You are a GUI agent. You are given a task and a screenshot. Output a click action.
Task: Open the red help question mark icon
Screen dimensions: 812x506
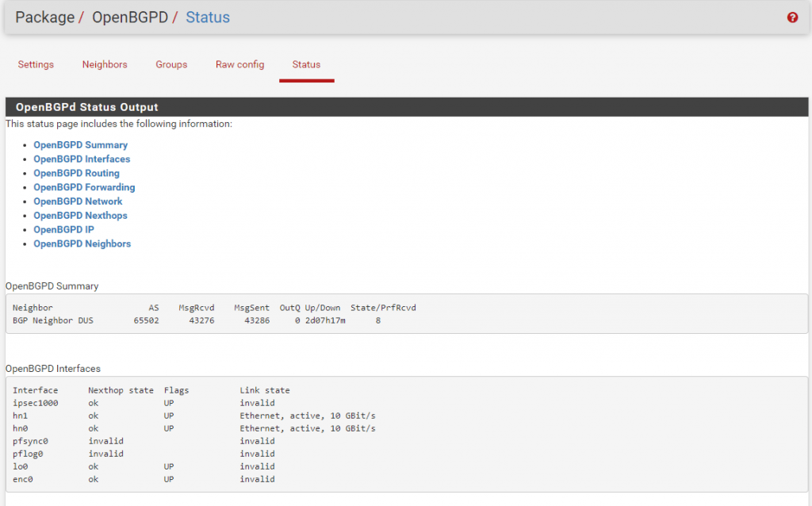[792, 17]
